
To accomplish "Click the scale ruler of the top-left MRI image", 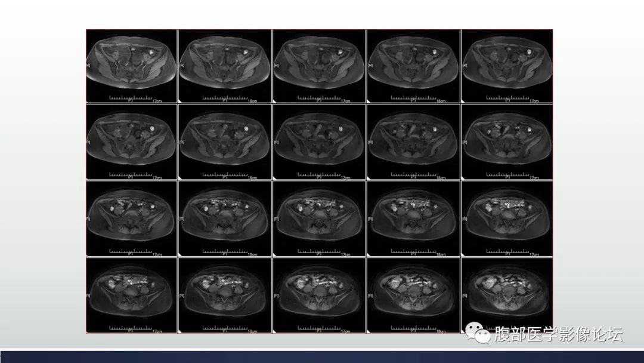I will point(131,97).
